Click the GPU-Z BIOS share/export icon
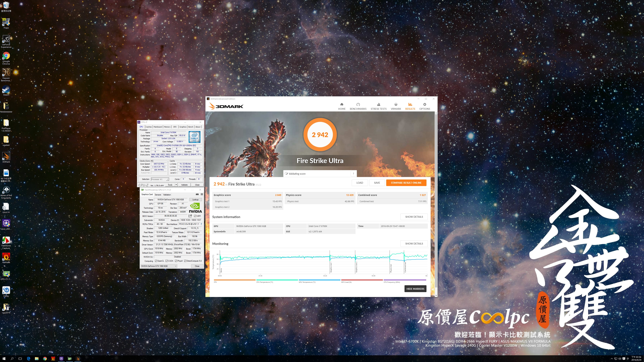The height and width of the screenshot is (362, 644). [190, 216]
